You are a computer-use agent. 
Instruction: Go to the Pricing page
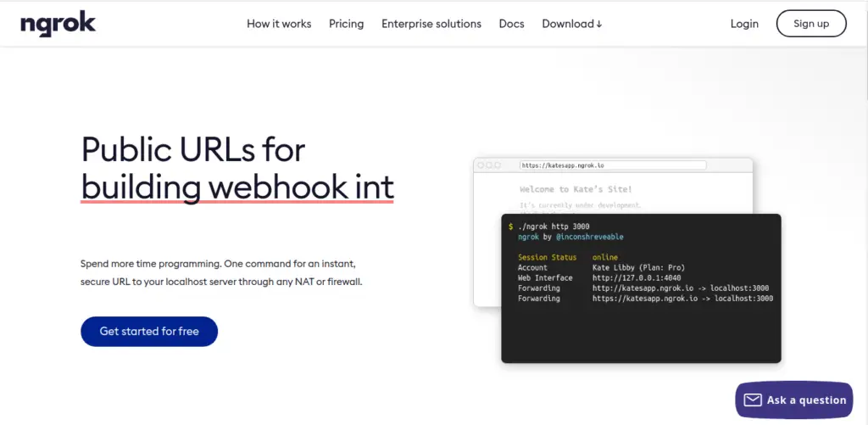(x=347, y=24)
